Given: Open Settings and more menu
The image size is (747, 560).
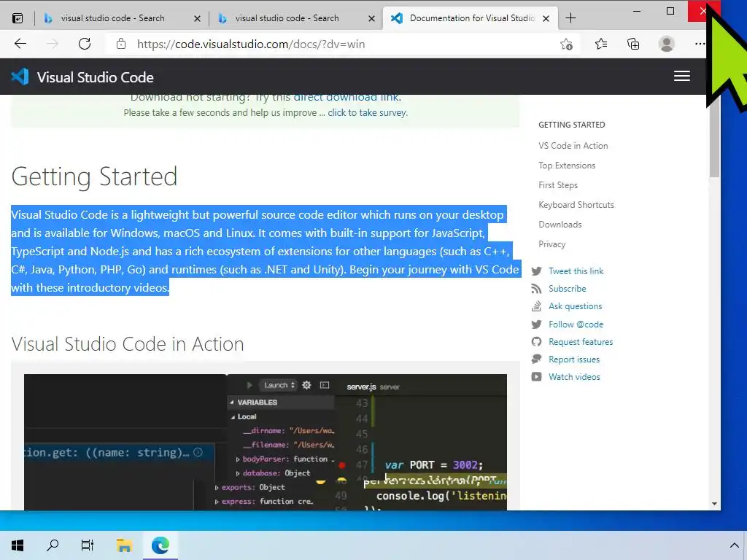Looking at the screenshot, I should tap(700, 44).
